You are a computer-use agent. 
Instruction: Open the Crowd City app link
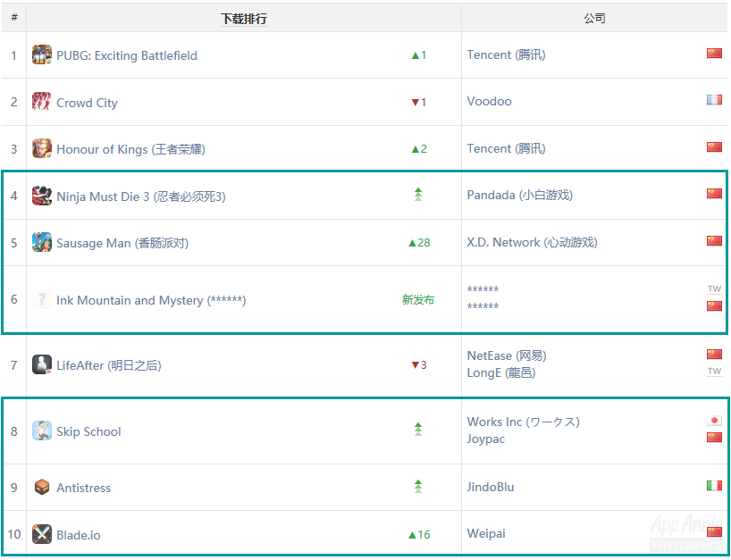point(88,103)
